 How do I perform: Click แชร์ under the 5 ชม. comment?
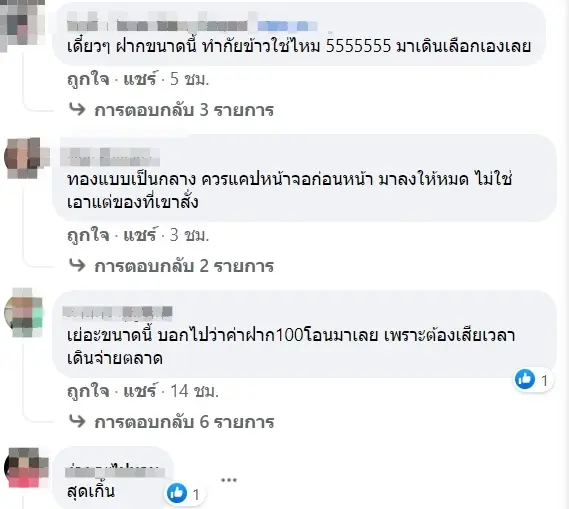(140, 79)
